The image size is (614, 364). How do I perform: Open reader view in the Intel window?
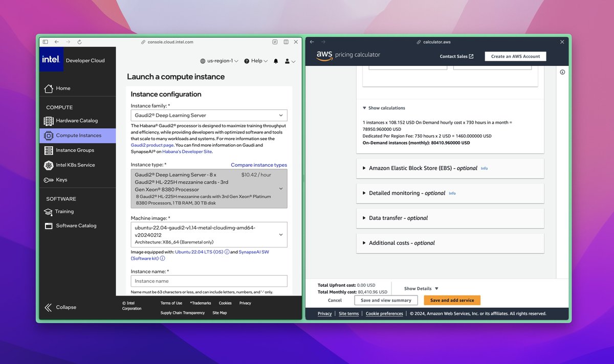point(275,42)
